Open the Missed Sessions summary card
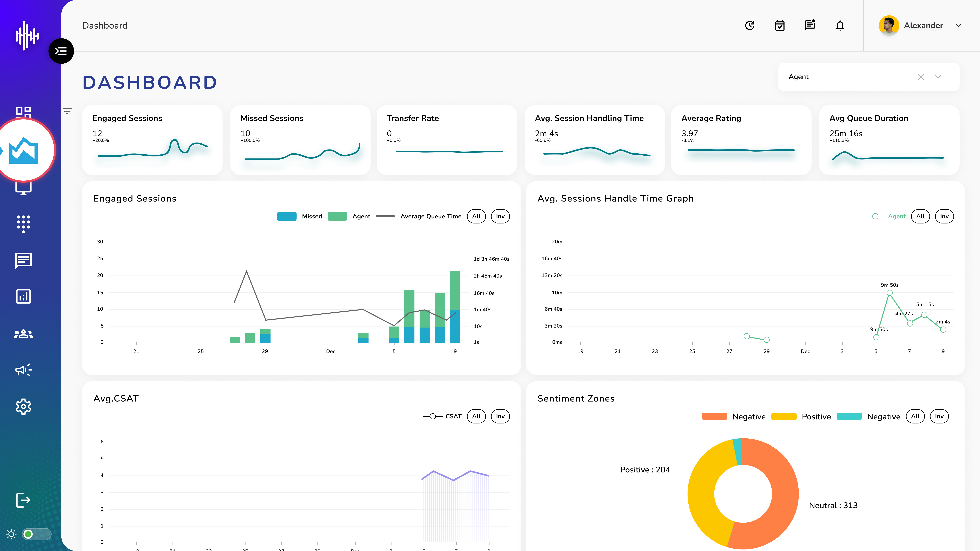Image resolution: width=980 pixels, height=551 pixels. point(300,140)
